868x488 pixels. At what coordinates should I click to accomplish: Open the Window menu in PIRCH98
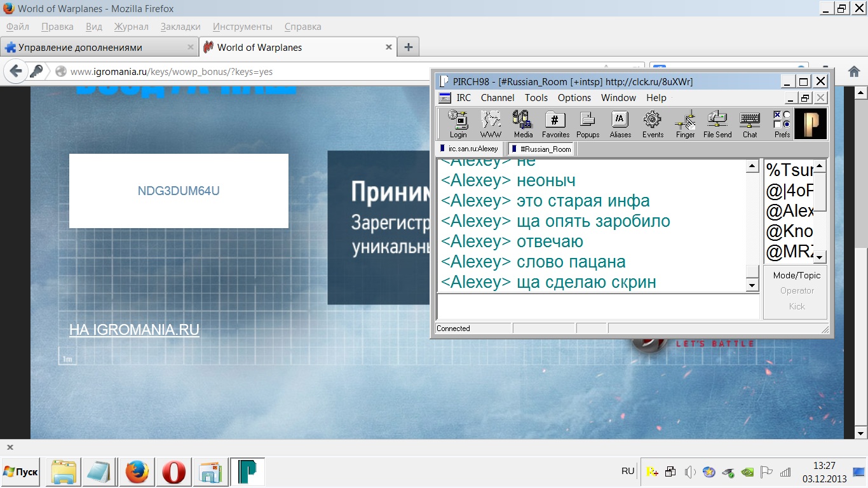pyautogui.click(x=618, y=98)
